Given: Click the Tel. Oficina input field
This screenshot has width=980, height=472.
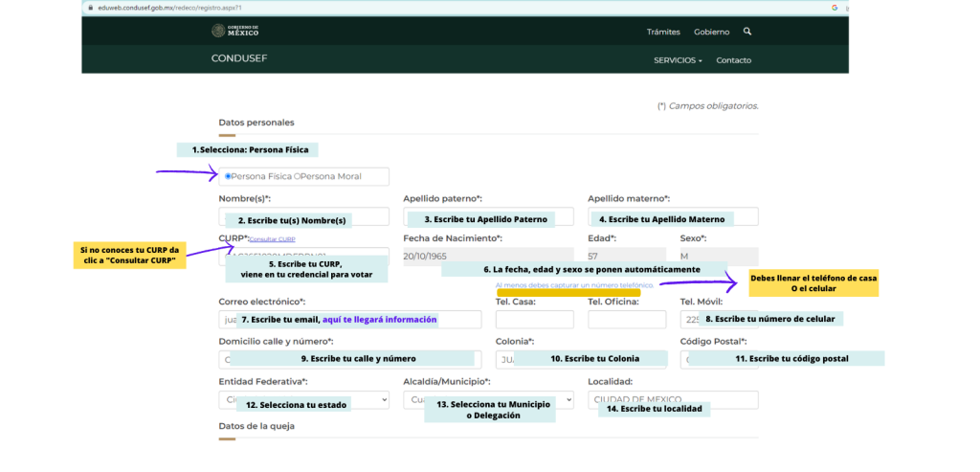Looking at the screenshot, I should point(626,320).
